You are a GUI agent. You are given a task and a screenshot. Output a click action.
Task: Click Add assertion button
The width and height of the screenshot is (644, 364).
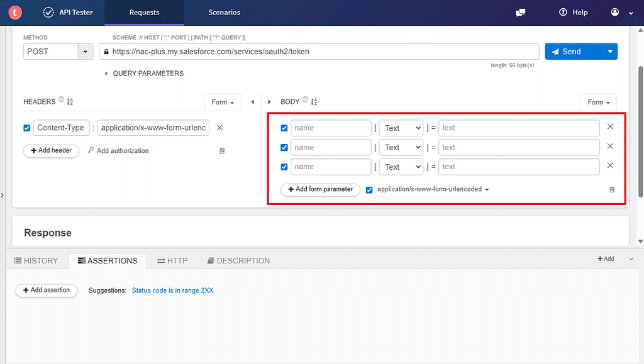point(47,290)
